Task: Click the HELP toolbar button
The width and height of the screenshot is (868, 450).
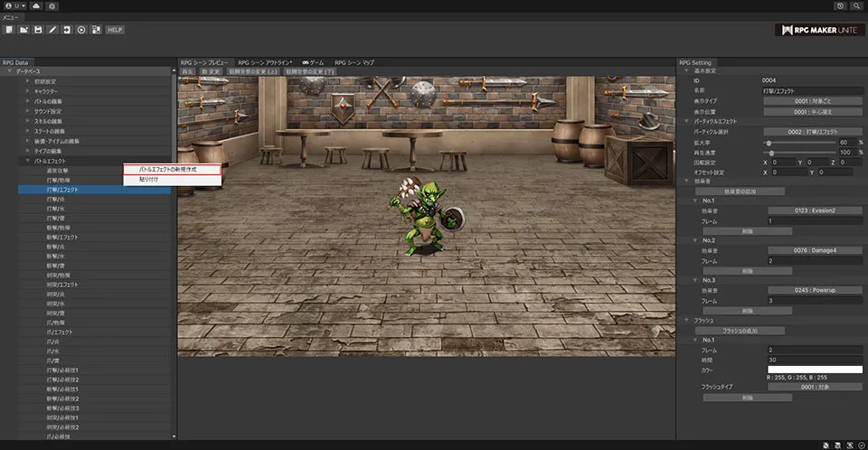Action: pos(115,30)
